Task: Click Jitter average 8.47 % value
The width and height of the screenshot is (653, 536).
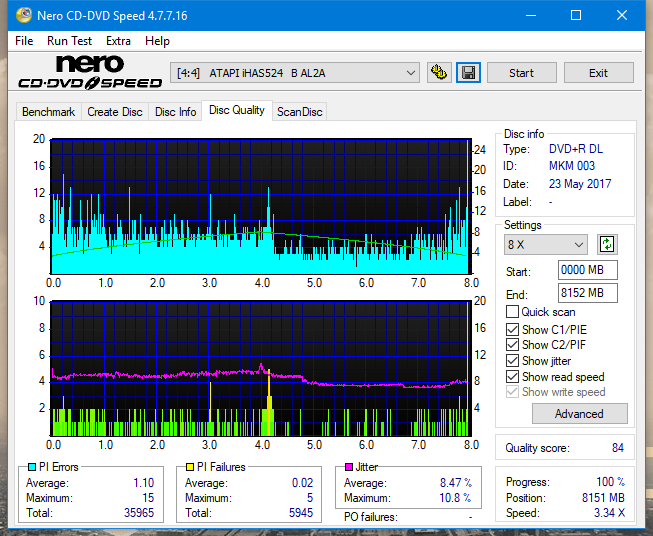Action: (x=456, y=483)
